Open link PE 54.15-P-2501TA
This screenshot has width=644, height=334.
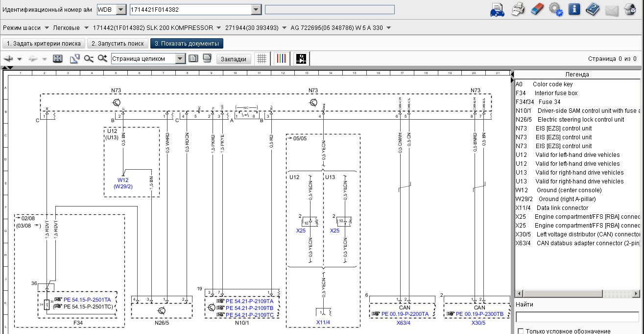pyautogui.click(x=87, y=300)
